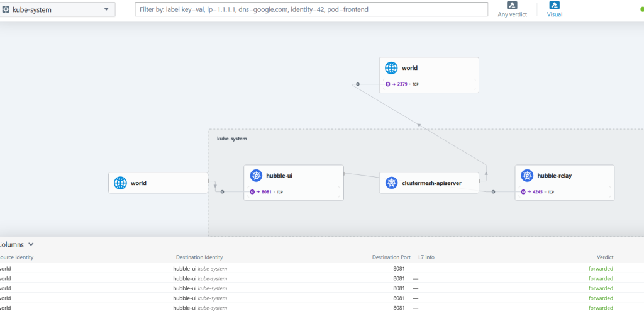The image size is (644, 311).
Task: Focus the flow filter input field
Action: pyautogui.click(x=311, y=9)
